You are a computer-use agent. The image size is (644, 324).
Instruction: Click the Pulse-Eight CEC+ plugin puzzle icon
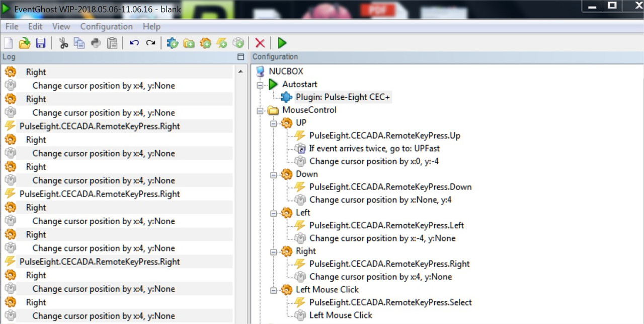286,97
